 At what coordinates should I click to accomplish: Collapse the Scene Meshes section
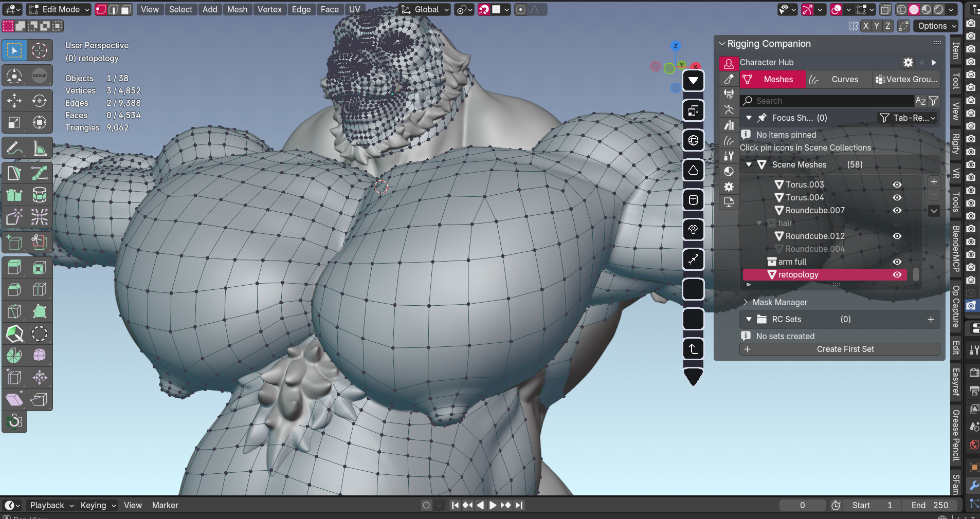click(x=749, y=165)
